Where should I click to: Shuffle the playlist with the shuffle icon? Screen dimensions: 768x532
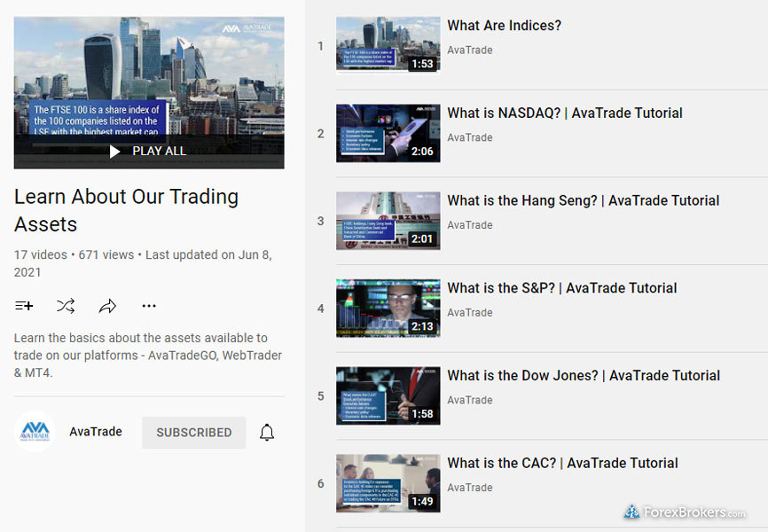coord(66,306)
